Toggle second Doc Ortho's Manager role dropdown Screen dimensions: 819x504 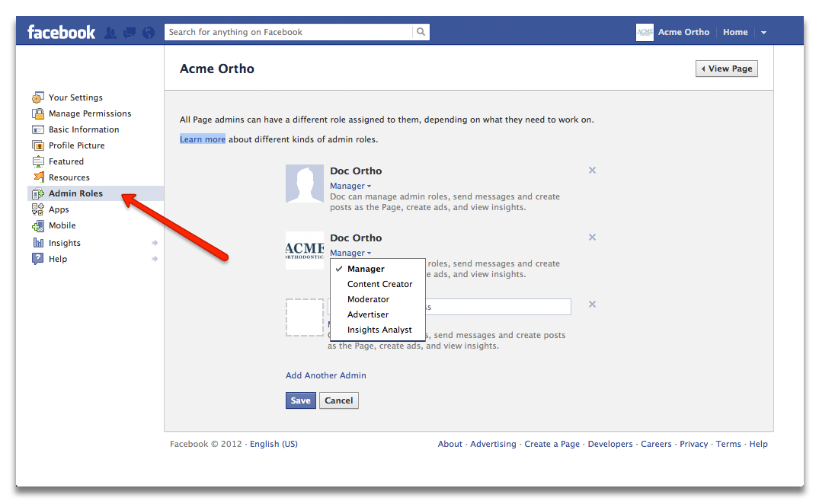pyautogui.click(x=350, y=253)
